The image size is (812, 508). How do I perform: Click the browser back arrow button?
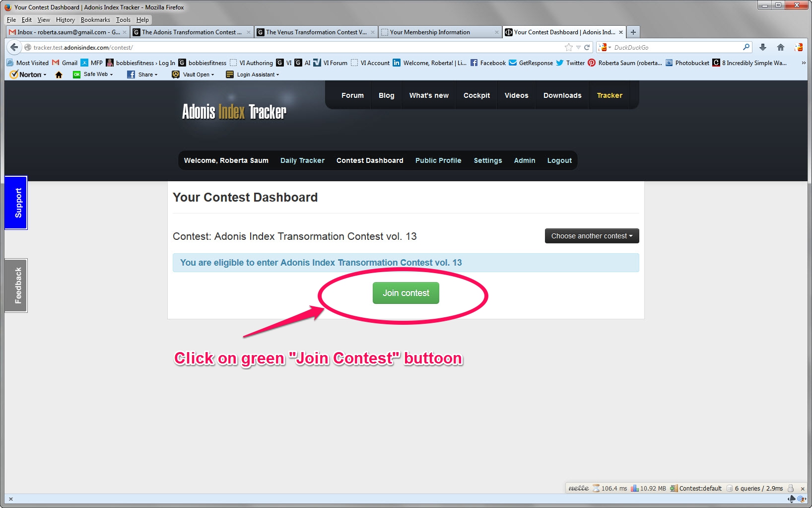point(14,47)
